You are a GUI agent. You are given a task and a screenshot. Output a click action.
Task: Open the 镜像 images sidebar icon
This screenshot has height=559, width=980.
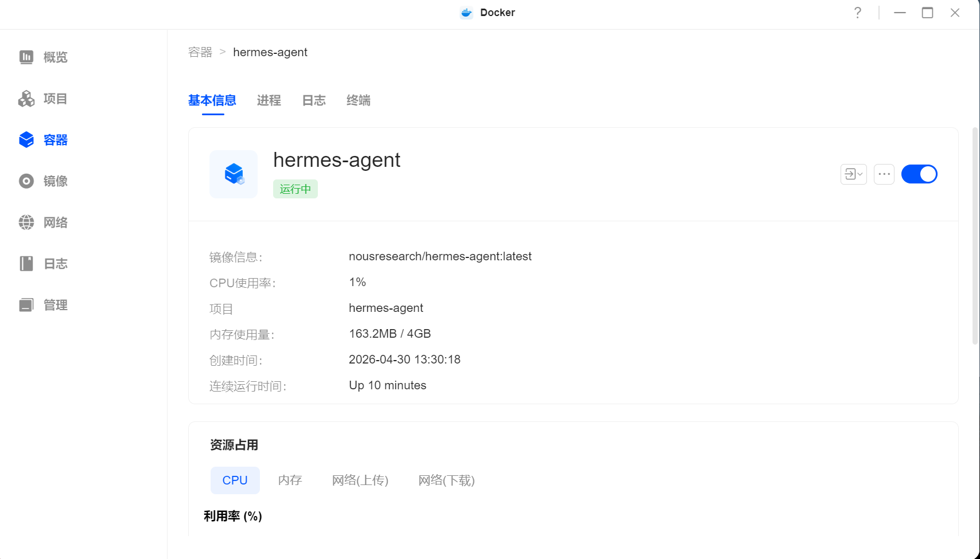tap(26, 181)
